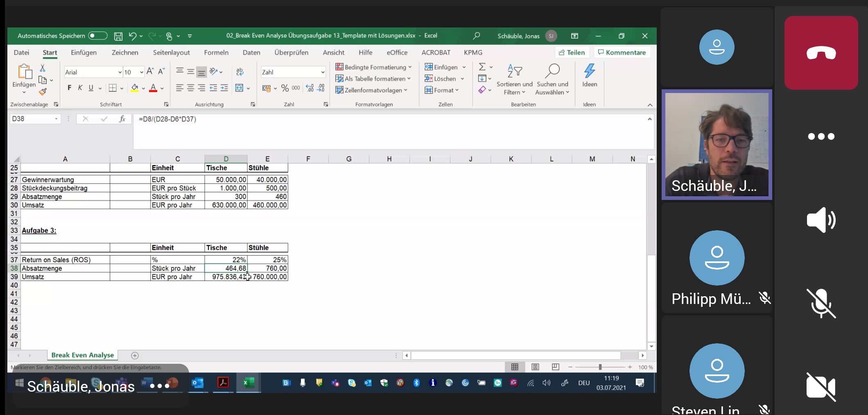Click the zoom slider handle
The image size is (868, 415).
[600, 367]
